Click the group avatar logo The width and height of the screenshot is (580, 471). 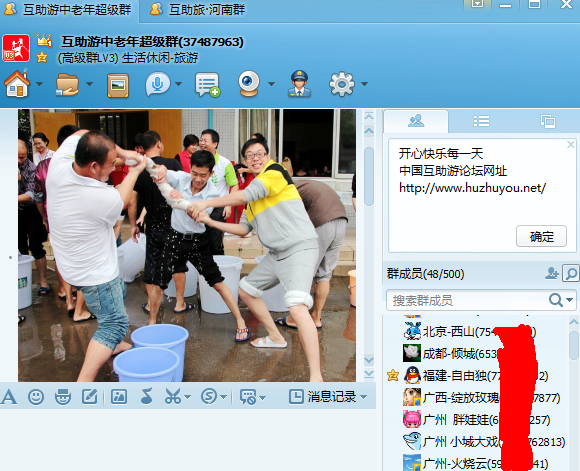click(x=16, y=48)
